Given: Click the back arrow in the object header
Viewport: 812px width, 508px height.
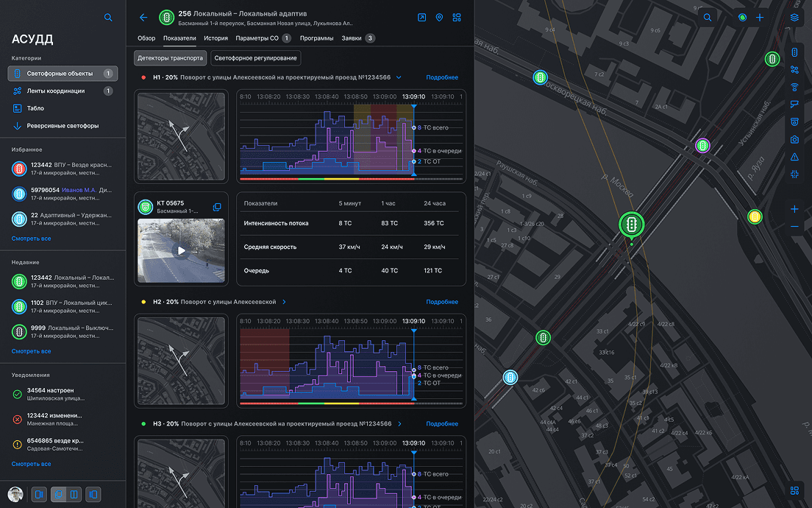Looking at the screenshot, I should coord(143,18).
